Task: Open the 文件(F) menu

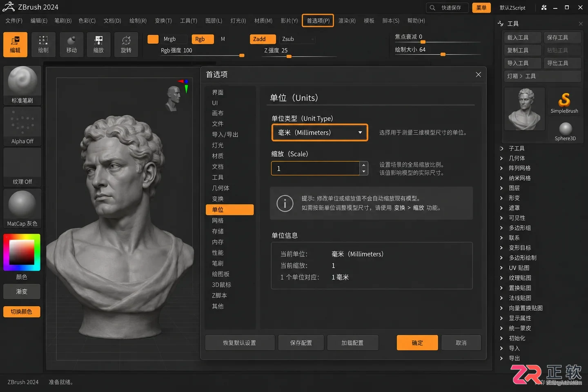Action: (14, 20)
